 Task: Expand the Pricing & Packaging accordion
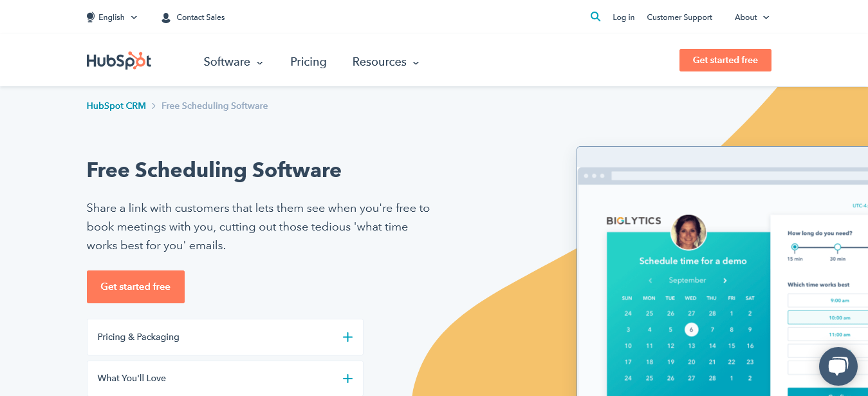225,337
